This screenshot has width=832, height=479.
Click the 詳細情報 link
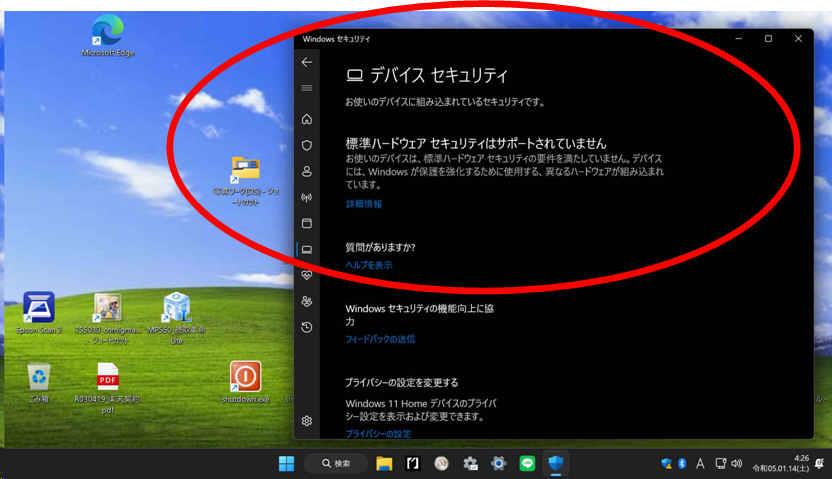[x=364, y=204]
